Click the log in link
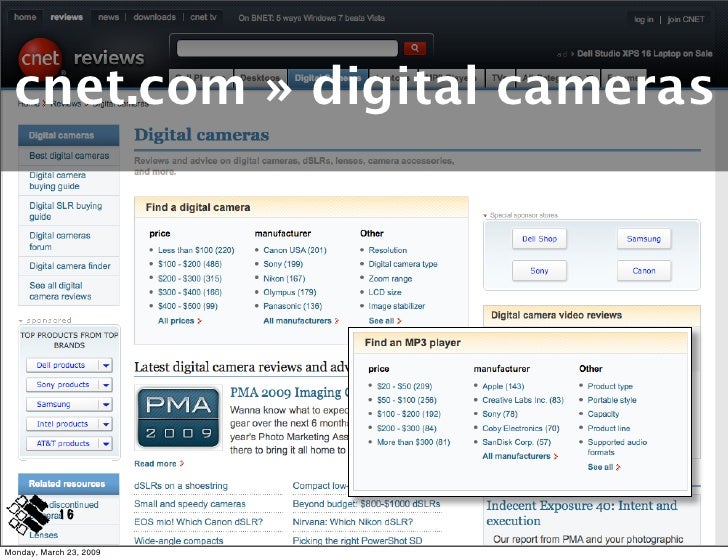 point(644,20)
